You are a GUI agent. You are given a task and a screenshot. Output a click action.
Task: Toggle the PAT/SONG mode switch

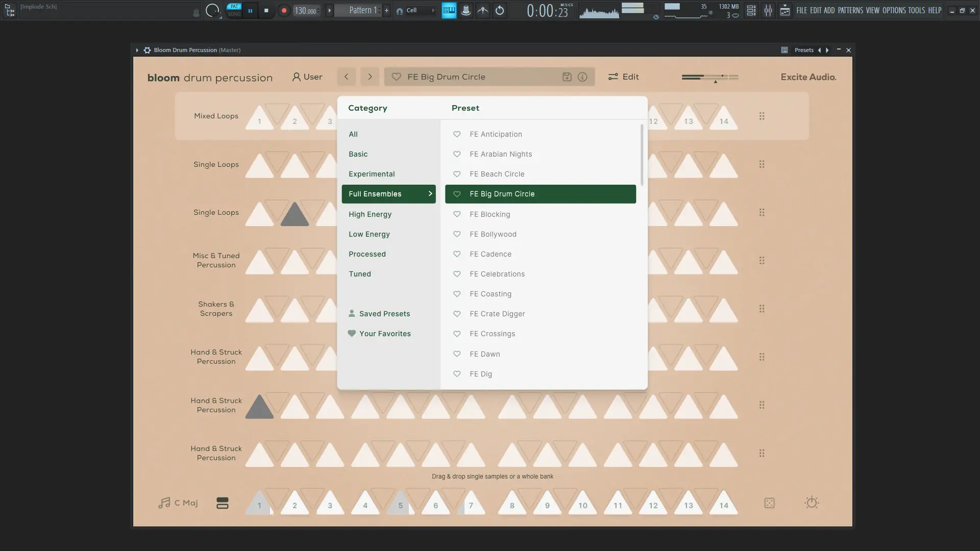coord(234,10)
